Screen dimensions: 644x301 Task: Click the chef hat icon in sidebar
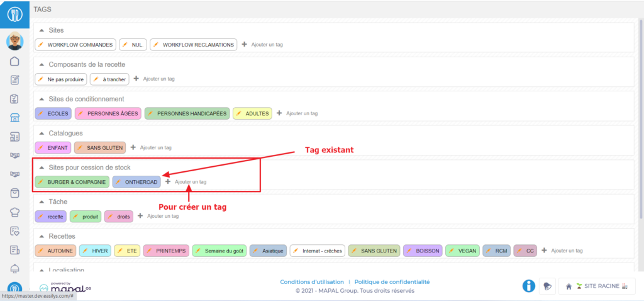click(14, 212)
